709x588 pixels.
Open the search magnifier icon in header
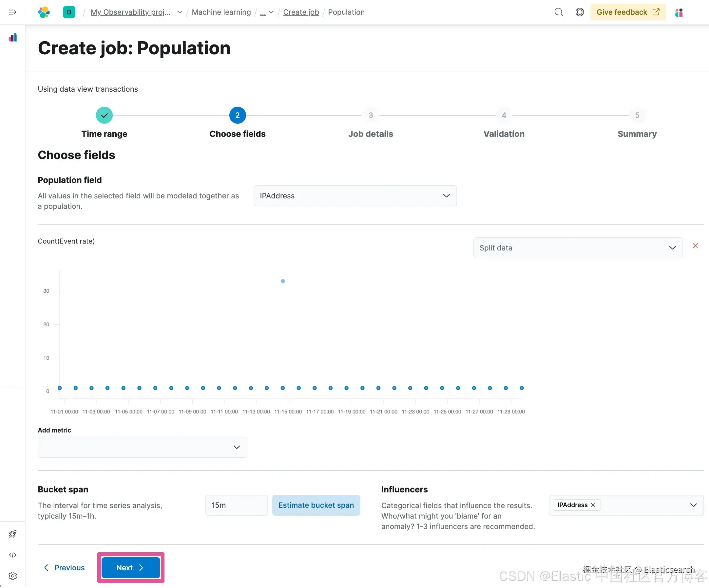click(x=559, y=12)
